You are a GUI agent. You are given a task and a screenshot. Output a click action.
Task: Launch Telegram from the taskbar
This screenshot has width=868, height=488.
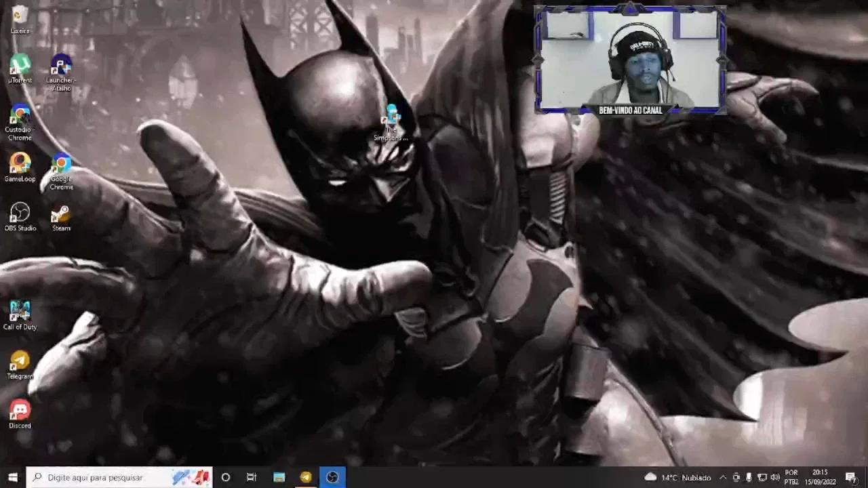click(x=305, y=477)
